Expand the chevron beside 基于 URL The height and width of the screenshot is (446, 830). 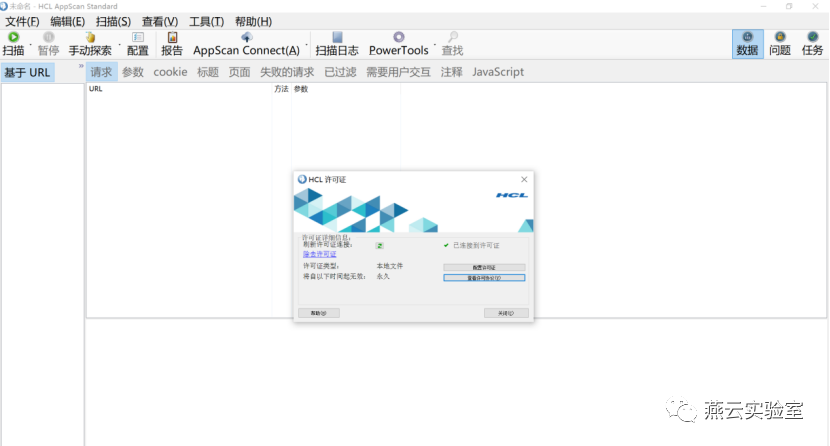point(81,66)
